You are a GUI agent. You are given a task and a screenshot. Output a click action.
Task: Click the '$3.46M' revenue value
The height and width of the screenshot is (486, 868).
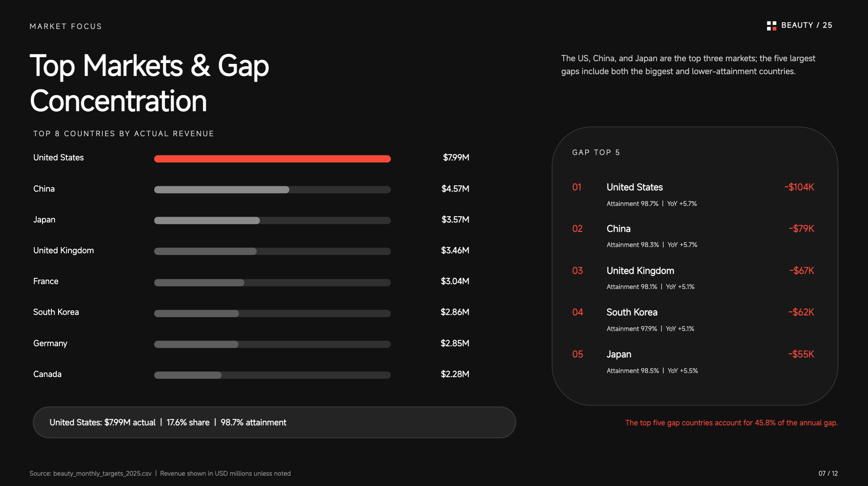point(455,250)
